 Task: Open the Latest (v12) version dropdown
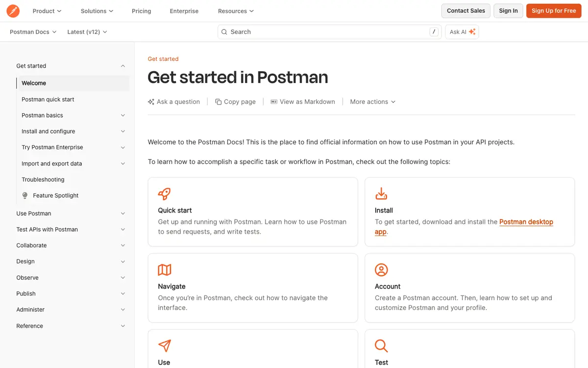coord(87,32)
